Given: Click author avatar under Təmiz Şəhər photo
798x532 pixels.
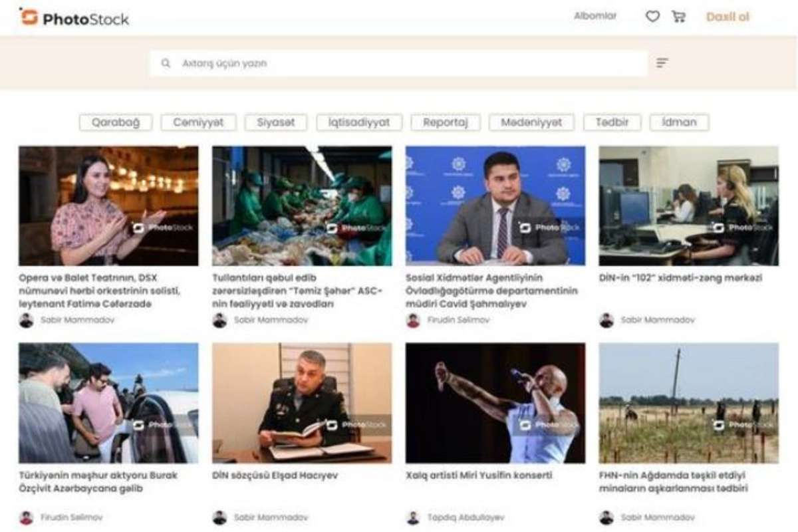Looking at the screenshot, I should 219,321.
